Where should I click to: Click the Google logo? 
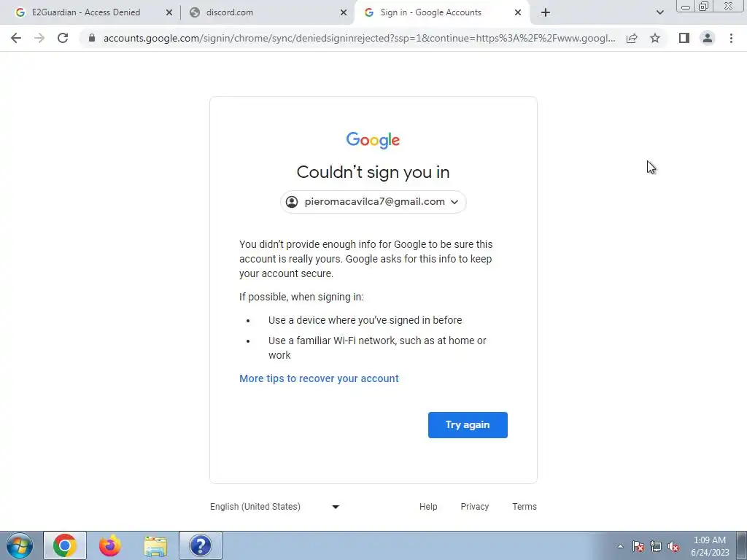(x=373, y=140)
